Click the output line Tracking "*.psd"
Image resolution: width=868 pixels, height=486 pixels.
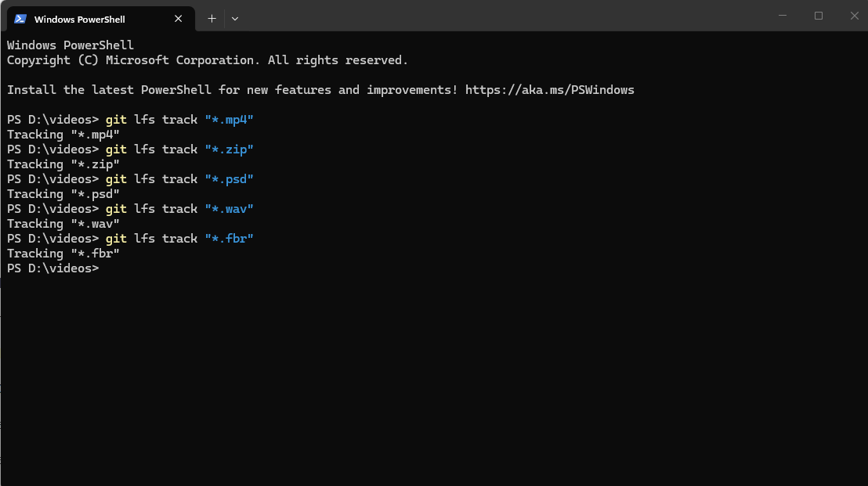[63, 195]
